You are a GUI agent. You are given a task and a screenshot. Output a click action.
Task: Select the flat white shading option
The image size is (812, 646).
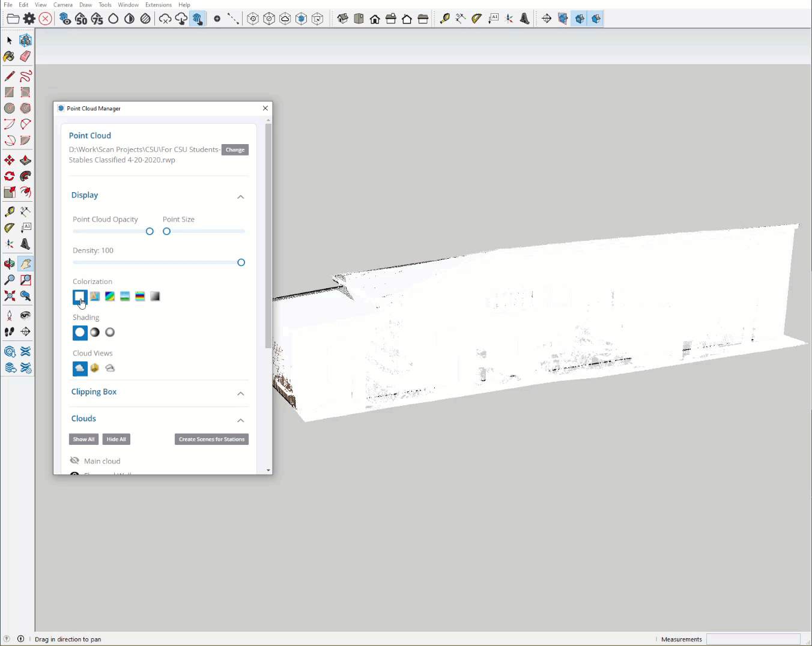(x=80, y=332)
